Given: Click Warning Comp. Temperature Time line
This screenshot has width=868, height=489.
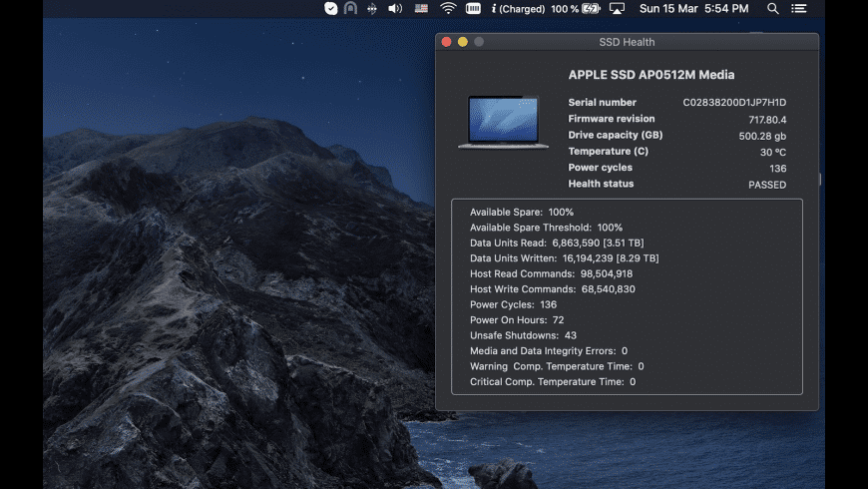Looking at the screenshot, I should [557, 366].
